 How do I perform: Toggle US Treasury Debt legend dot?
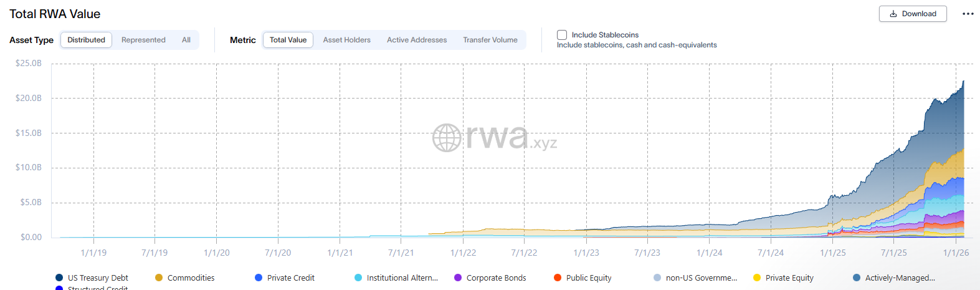(x=59, y=278)
